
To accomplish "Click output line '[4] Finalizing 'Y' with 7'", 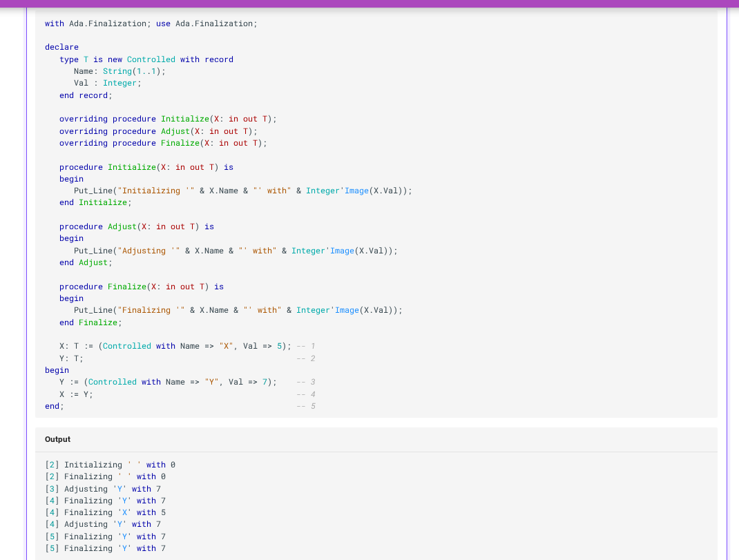I will point(105,501).
